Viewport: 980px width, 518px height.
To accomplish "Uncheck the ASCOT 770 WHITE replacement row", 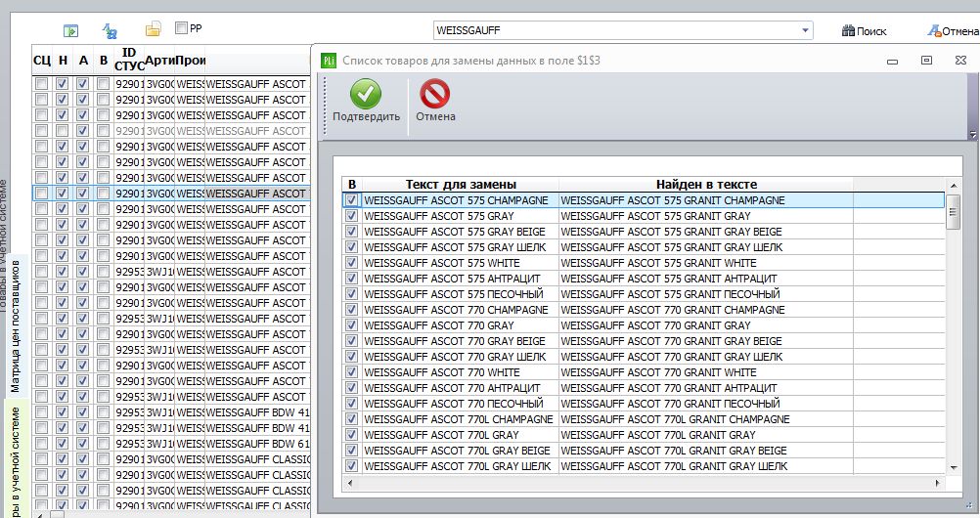I will coord(352,371).
